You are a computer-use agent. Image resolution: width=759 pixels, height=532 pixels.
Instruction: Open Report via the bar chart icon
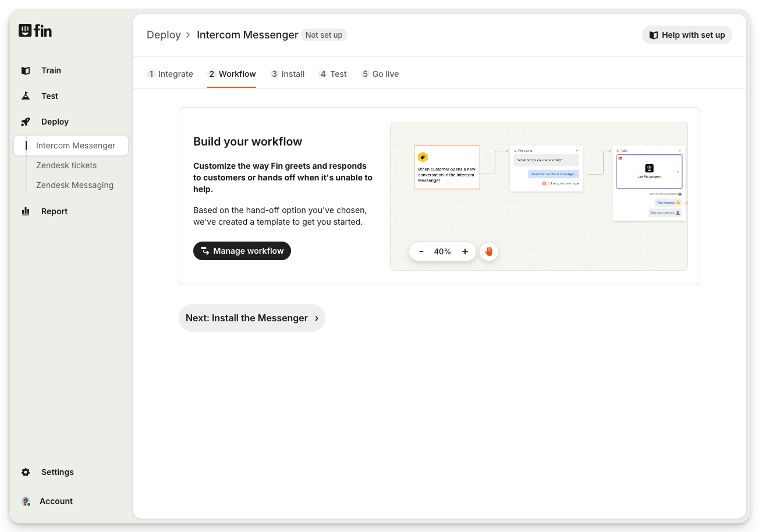coord(26,211)
